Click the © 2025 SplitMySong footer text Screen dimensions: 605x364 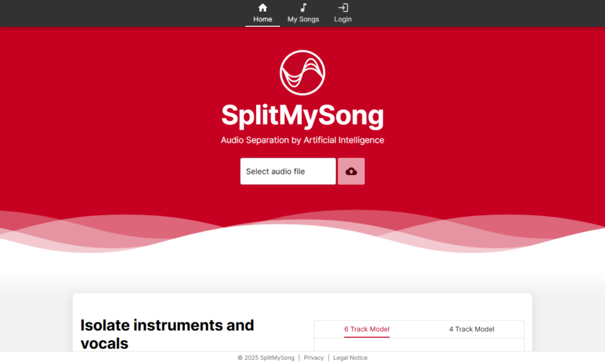[266, 358]
